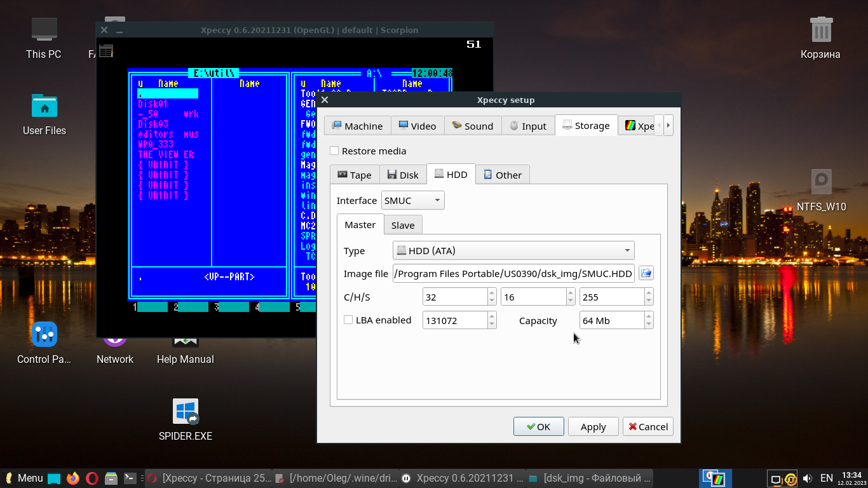Open terminal from taskbar
Viewport: 868px width, 488px height.
coord(130,478)
